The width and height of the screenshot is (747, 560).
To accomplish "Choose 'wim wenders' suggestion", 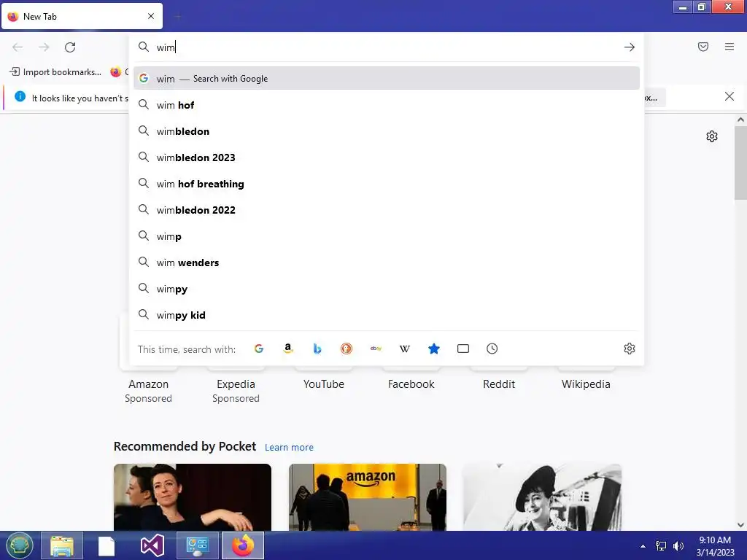I will tap(387, 262).
